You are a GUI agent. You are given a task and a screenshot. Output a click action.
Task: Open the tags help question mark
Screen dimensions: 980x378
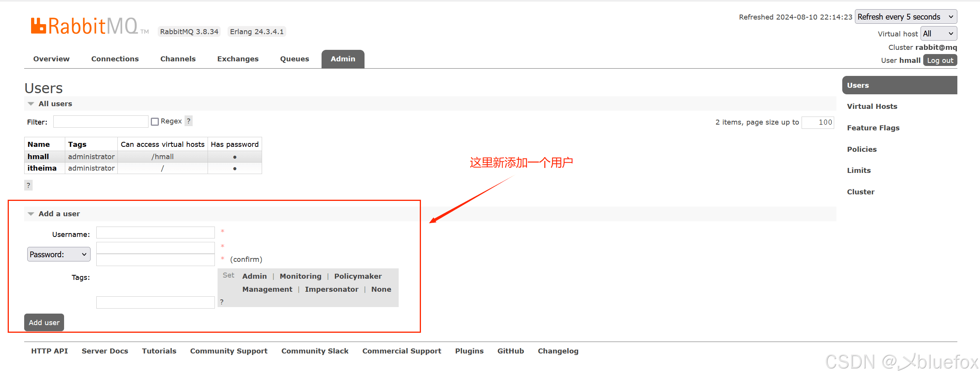222,302
